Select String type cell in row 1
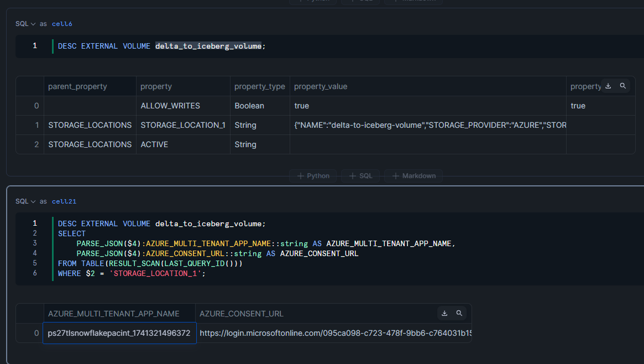The height and width of the screenshot is (364, 644). [260, 125]
